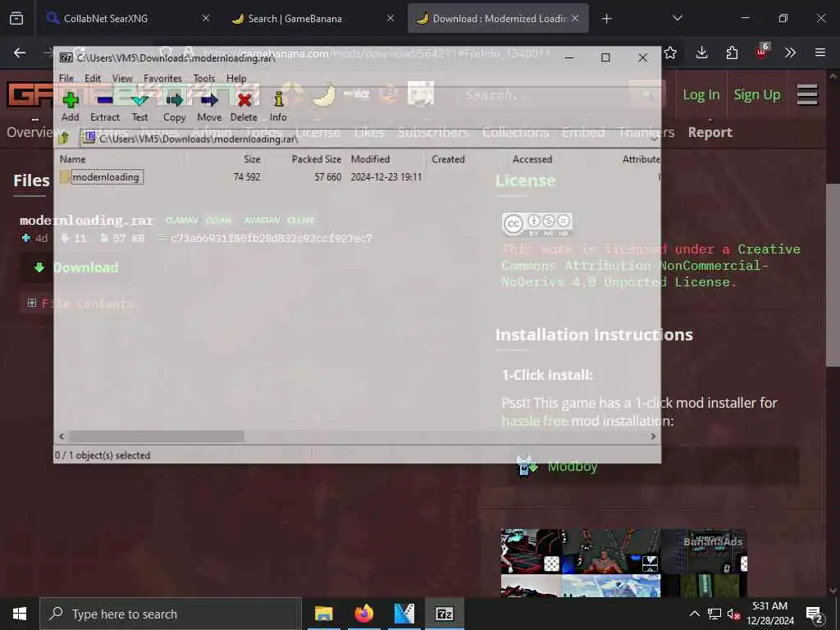Click the Move toolbar icon in 7-Zip
Screen dimensions: 840x630
point(209,106)
